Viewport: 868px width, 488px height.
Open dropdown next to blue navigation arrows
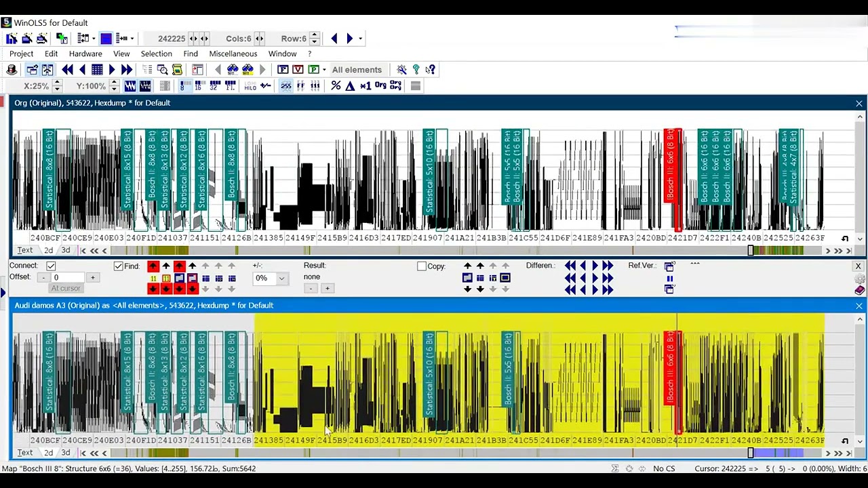(361, 39)
